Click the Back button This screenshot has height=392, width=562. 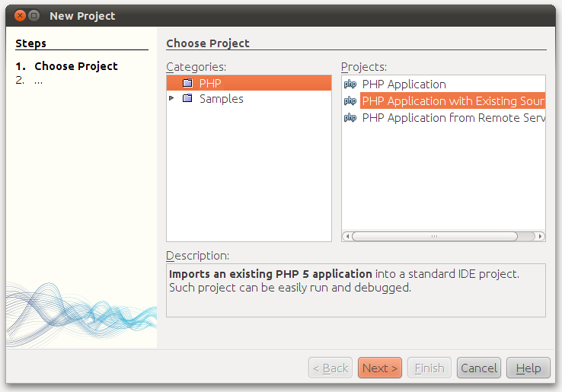tap(330, 368)
